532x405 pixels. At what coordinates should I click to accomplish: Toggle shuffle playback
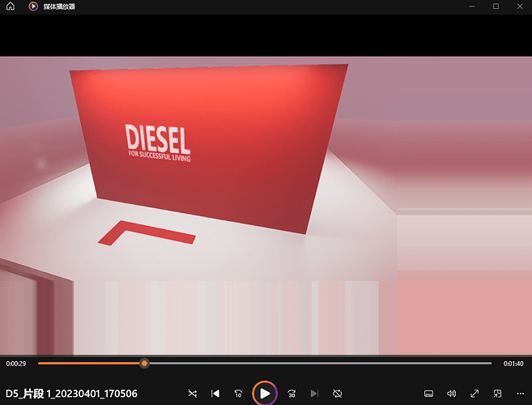coord(193,394)
